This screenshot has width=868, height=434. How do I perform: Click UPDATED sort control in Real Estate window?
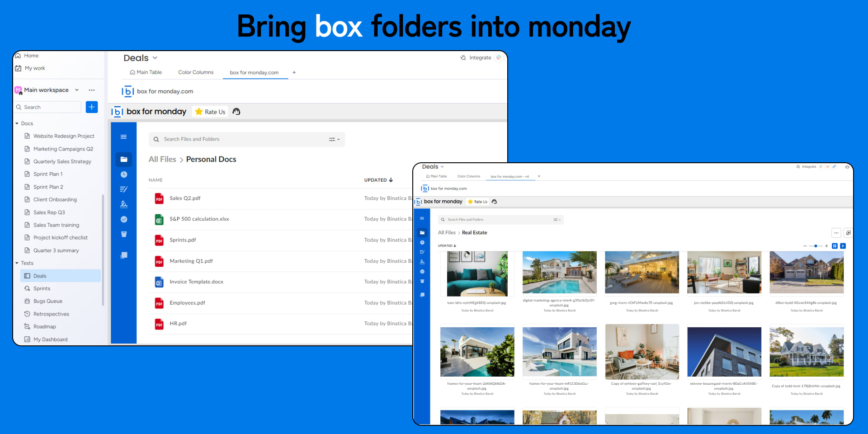tap(447, 246)
